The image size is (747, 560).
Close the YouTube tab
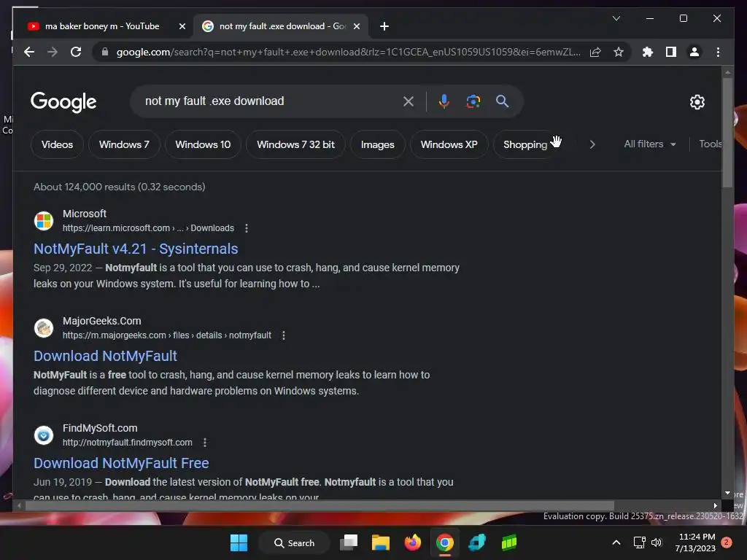182,26
